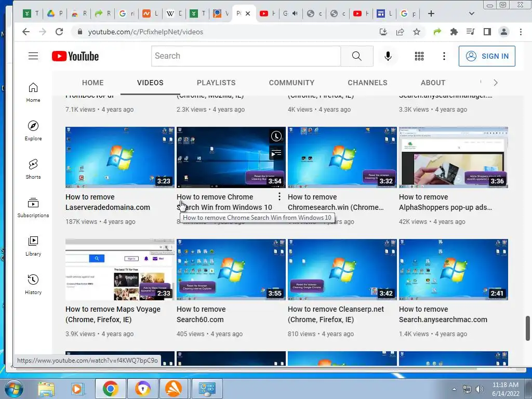
Task: Open a new browser tab
Action: point(431,14)
